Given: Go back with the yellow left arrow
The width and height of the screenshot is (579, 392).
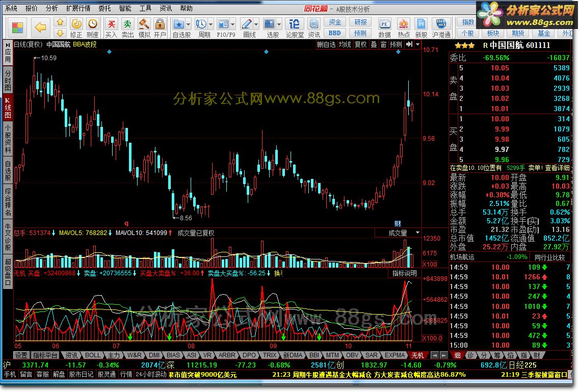Looking at the screenshot, I should [40, 27].
